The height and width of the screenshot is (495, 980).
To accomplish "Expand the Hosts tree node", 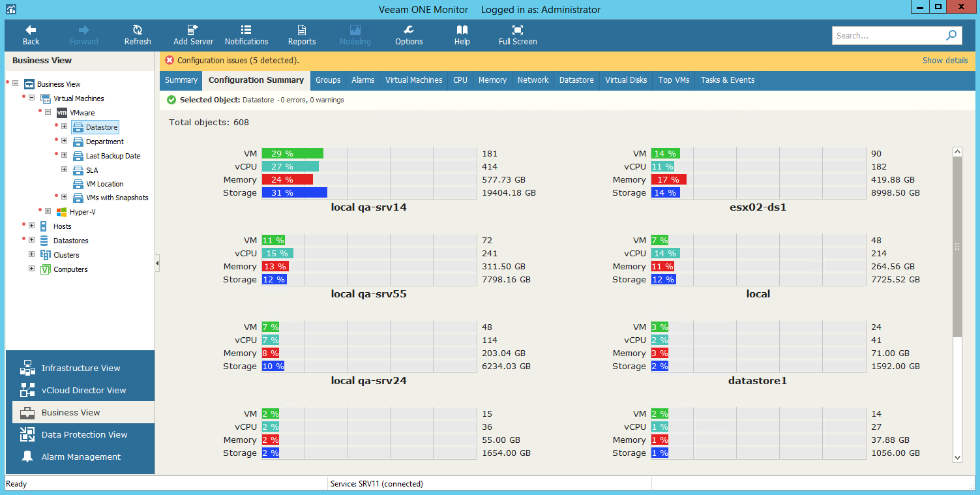I will [x=31, y=226].
